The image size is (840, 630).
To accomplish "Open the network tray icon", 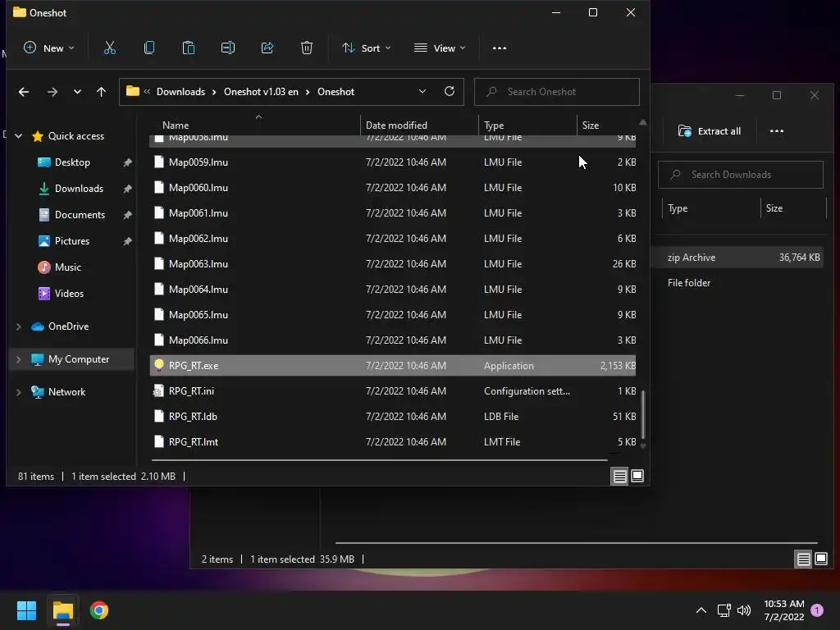I will tap(724, 610).
